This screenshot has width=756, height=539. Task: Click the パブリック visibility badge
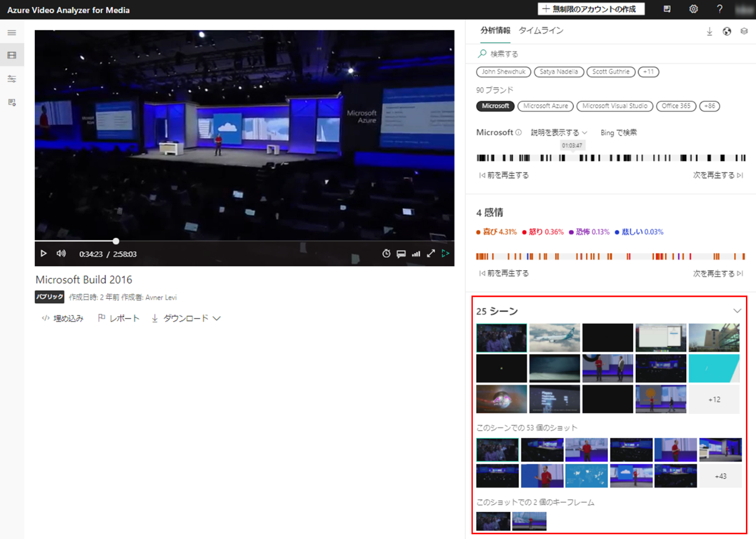click(x=49, y=297)
